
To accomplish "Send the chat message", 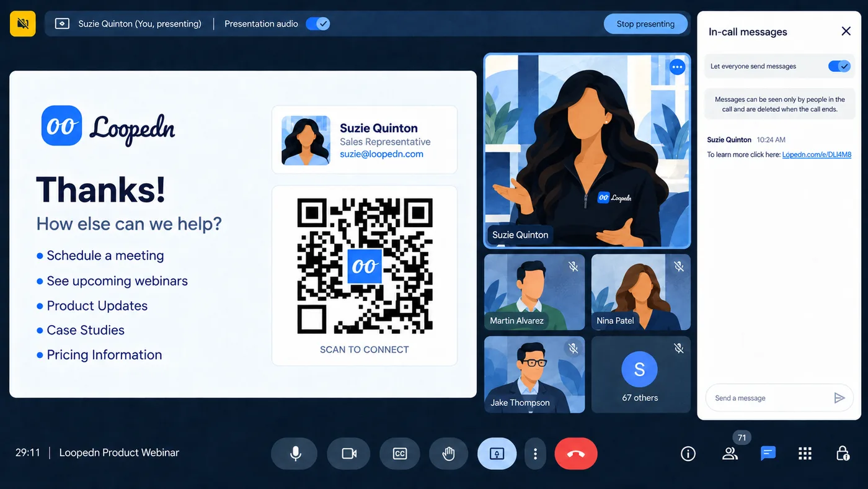I will pos(839,398).
